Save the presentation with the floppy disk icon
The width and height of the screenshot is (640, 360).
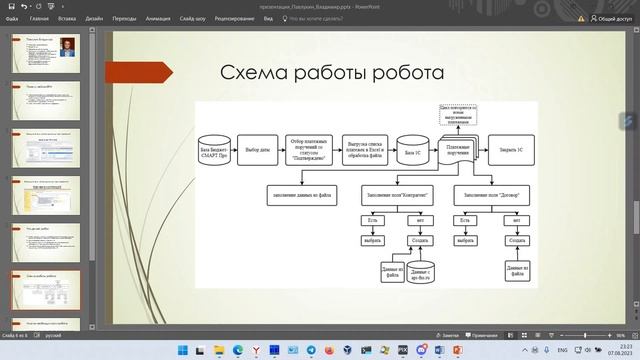coord(11,7)
